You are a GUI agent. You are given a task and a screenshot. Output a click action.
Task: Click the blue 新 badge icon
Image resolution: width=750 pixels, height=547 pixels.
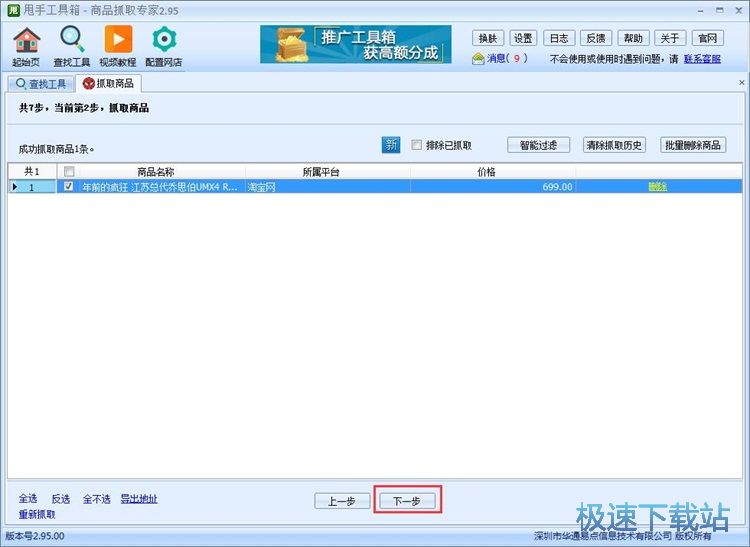click(x=391, y=144)
